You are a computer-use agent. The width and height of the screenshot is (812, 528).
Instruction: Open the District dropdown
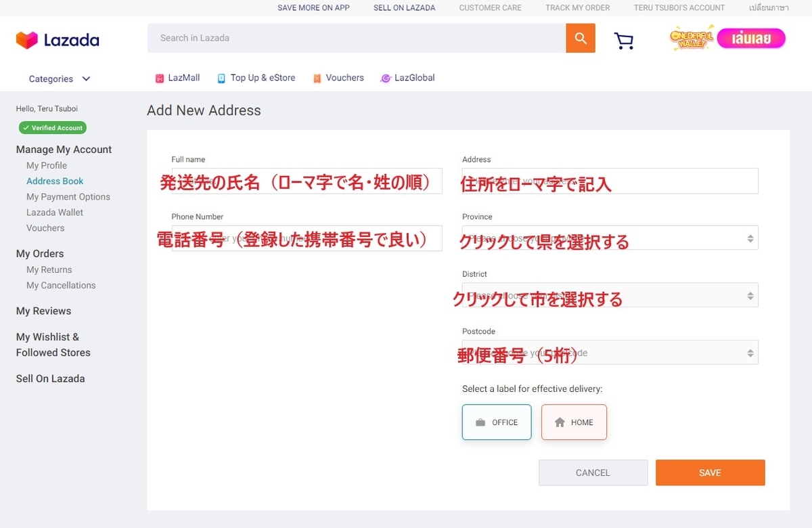tap(610, 295)
